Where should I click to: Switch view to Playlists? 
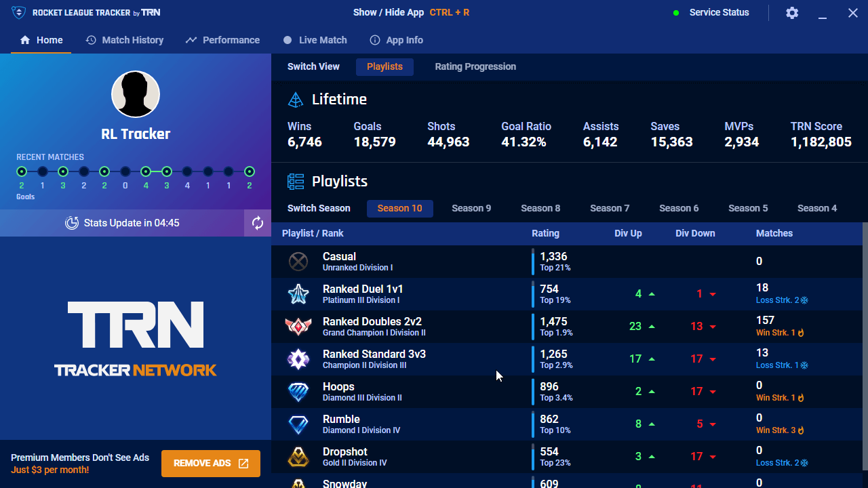[x=384, y=66]
